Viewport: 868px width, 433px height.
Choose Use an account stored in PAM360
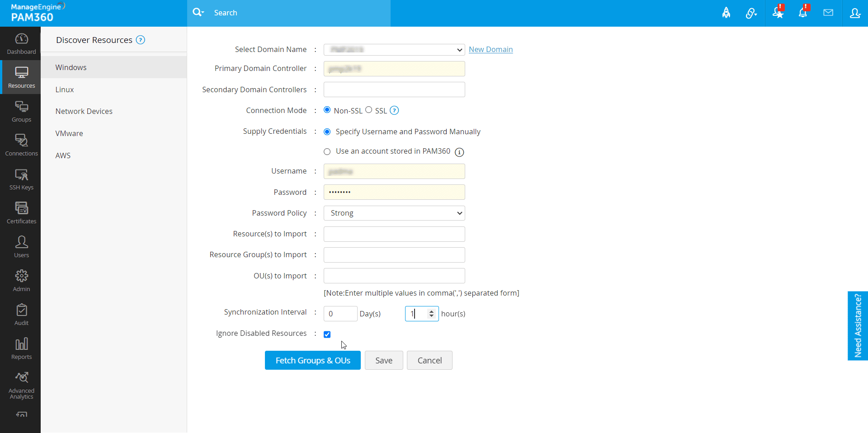click(327, 151)
